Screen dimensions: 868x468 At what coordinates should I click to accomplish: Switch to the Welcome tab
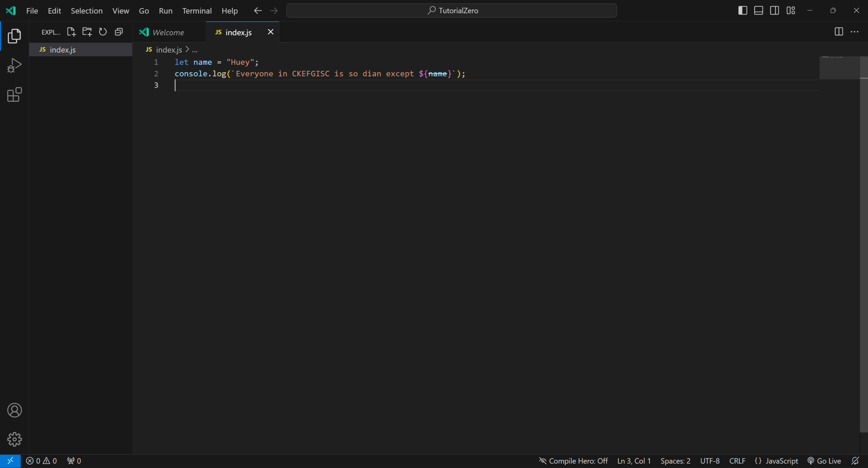168,32
